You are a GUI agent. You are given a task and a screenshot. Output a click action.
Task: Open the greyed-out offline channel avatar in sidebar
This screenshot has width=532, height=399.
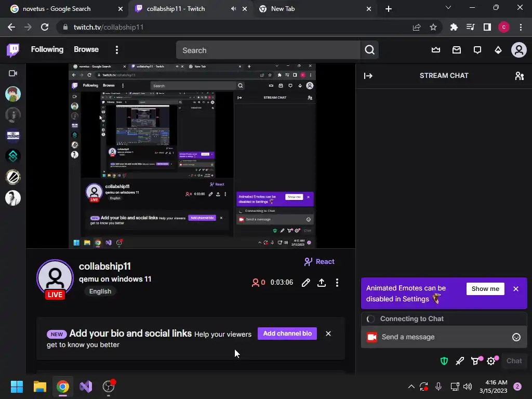pyautogui.click(x=13, y=115)
